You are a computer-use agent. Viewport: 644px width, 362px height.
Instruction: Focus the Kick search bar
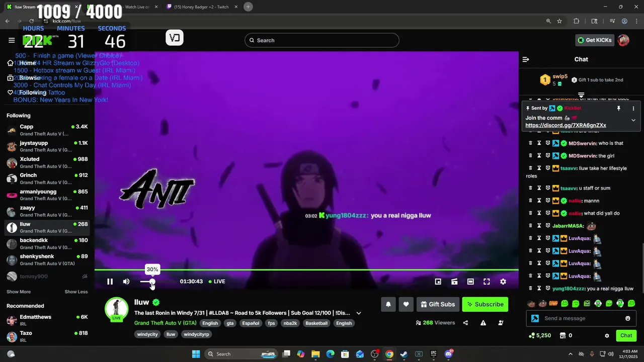(x=322, y=40)
